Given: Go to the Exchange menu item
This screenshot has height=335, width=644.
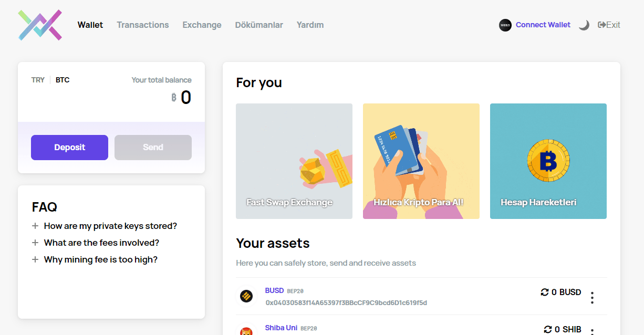Looking at the screenshot, I should coord(202,25).
